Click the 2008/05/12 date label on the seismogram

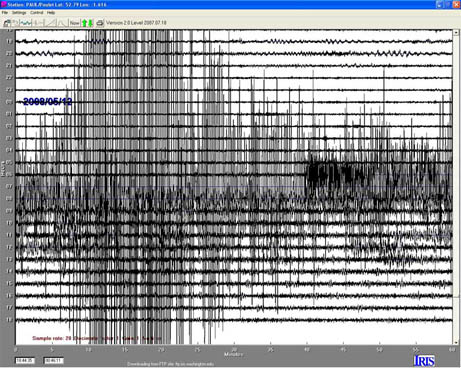(x=48, y=102)
